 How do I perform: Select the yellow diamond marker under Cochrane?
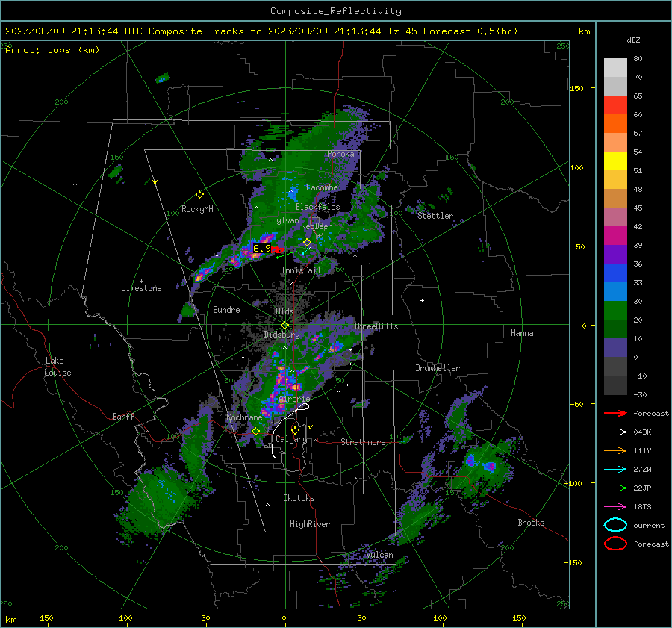tap(255, 432)
